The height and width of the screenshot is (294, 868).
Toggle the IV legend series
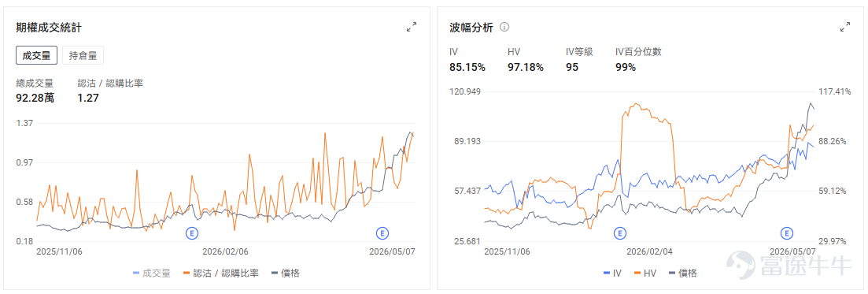coord(611,273)
